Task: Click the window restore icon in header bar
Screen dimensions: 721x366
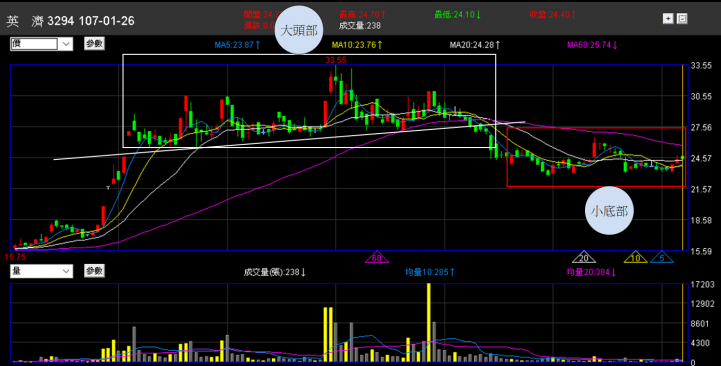Action: point(682,18)
